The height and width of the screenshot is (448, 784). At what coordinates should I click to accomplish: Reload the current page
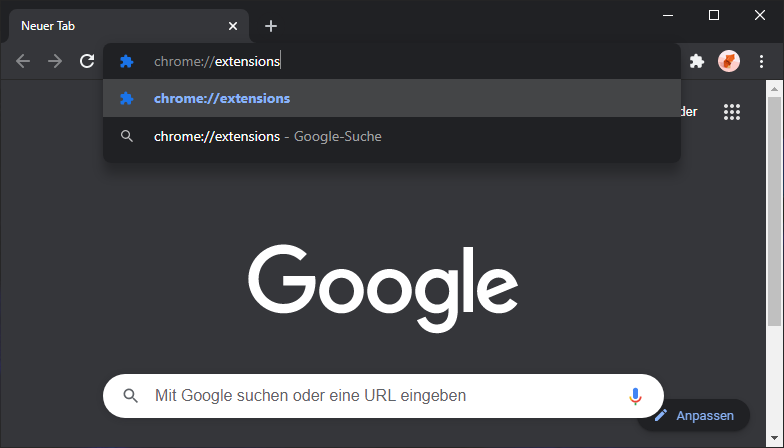[x=87, y=61]
